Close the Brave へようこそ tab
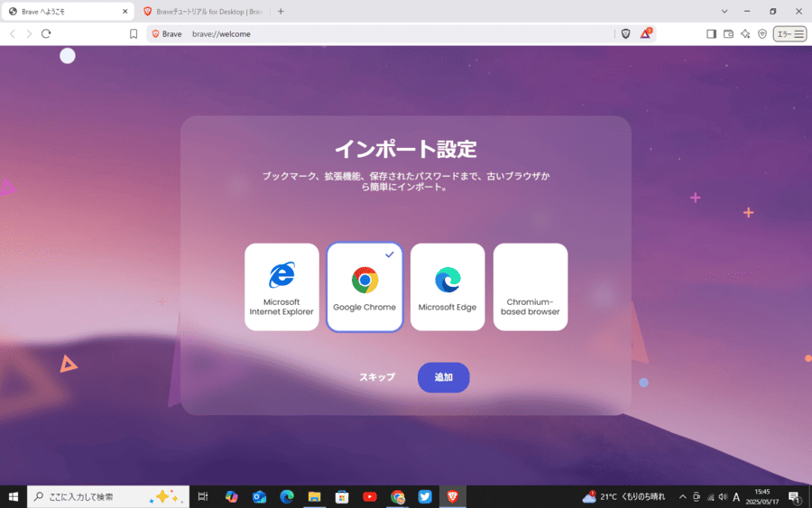The height and width of the screenshot is (508, 812). tap(125, 12)
